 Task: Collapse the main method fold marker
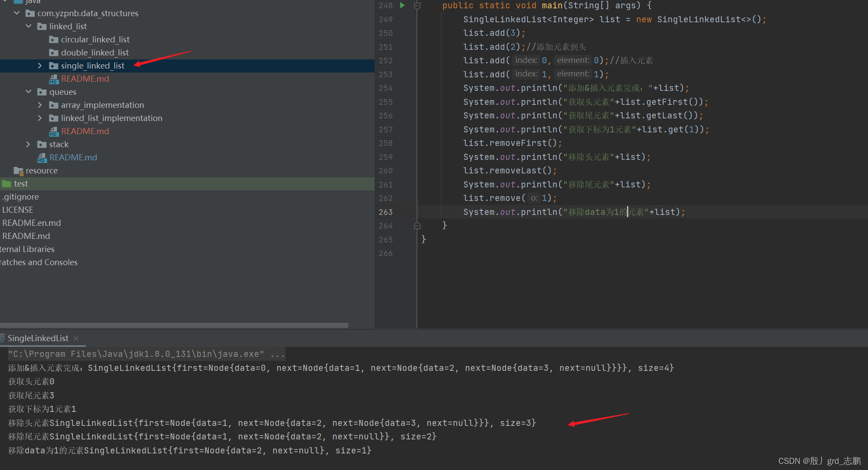[417, 6]
